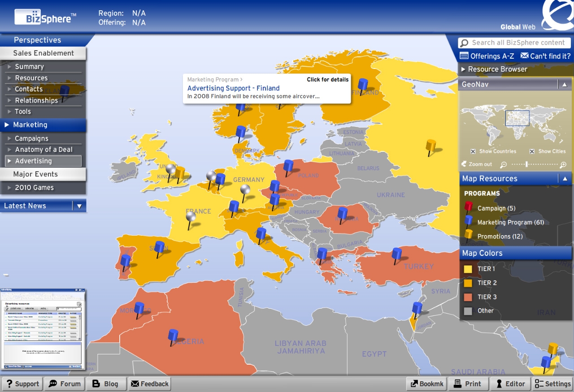Click the GeoNav Zoom out button
574x392 pixels.
[477, 164]
